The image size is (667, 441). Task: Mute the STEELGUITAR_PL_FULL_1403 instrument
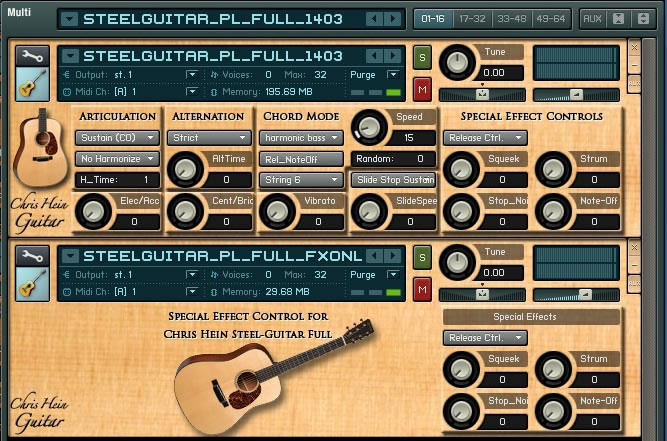click(x=422, y=89)
